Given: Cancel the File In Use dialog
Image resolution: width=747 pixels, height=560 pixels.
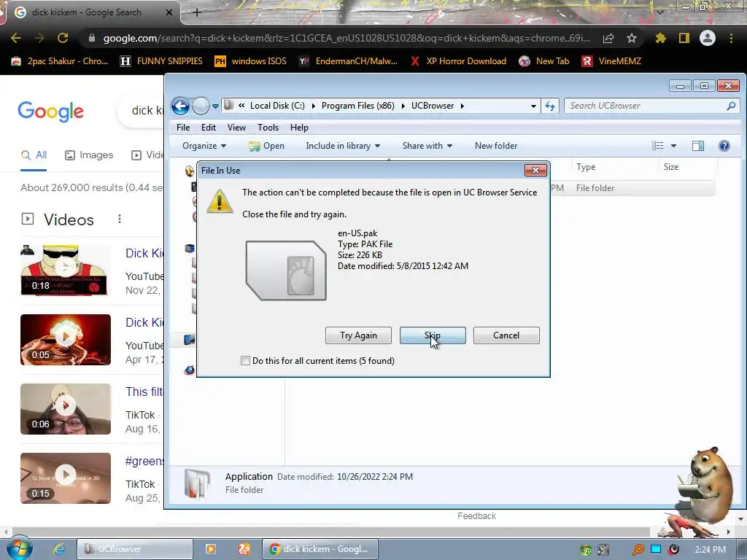Looking at the screenshot, I should 506,335.
